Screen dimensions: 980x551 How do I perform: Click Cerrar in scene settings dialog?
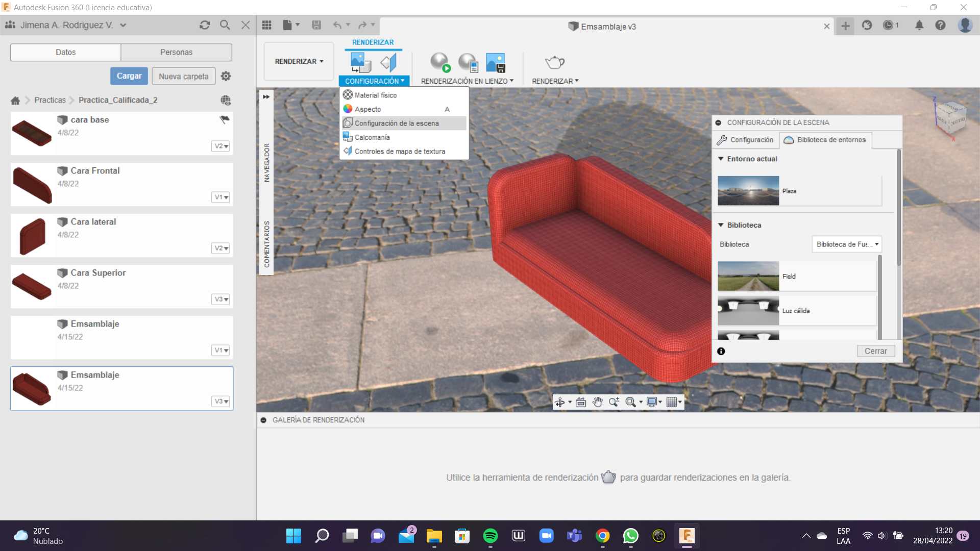tap(875, 351)
